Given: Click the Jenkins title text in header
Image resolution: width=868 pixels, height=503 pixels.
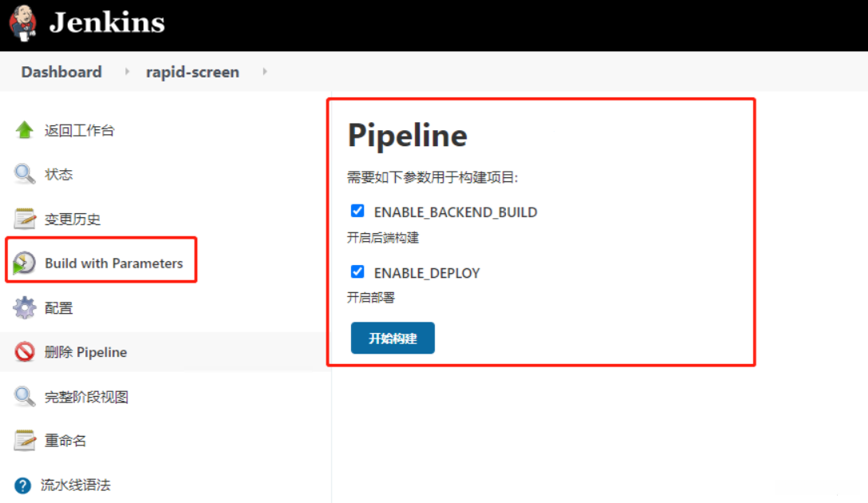Looking at the screenshot, I should pos(107,22).
